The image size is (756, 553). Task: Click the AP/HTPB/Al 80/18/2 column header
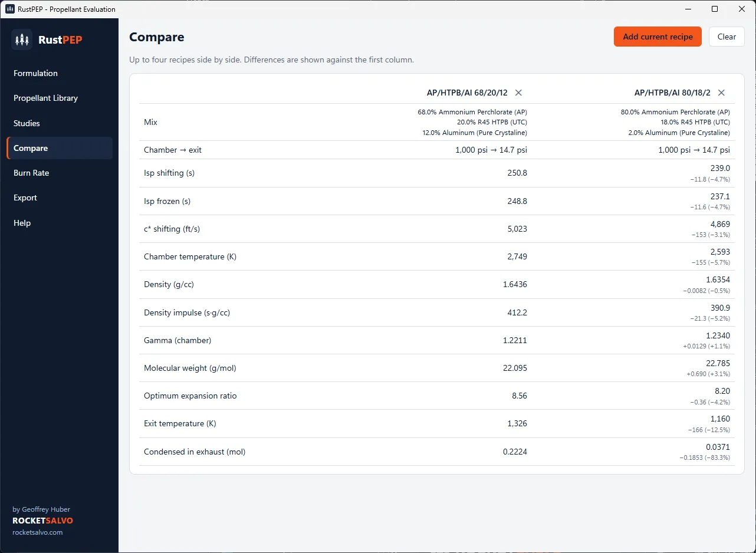(x=672, y=93)
